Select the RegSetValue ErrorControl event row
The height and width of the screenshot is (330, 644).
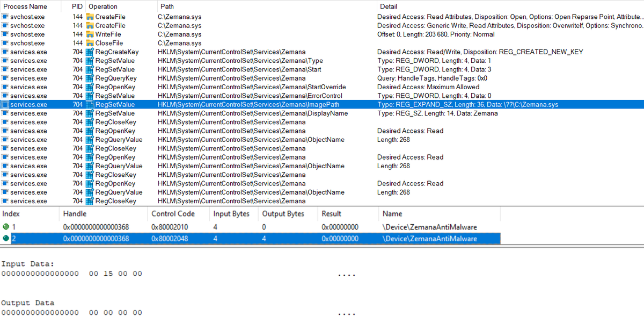(x=241, y=96)
